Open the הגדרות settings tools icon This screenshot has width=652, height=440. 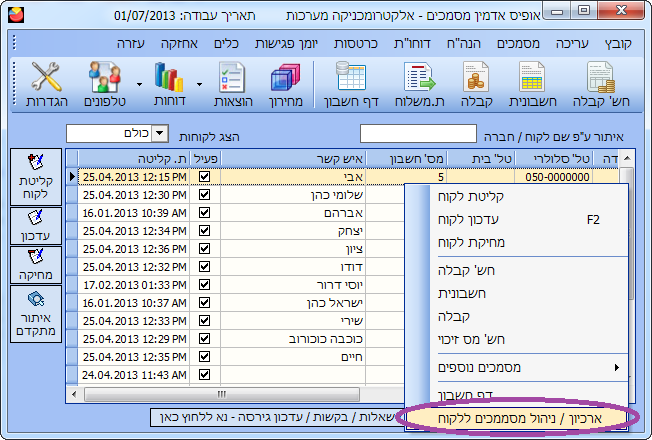pyautogui.click(x=47, y=85)
